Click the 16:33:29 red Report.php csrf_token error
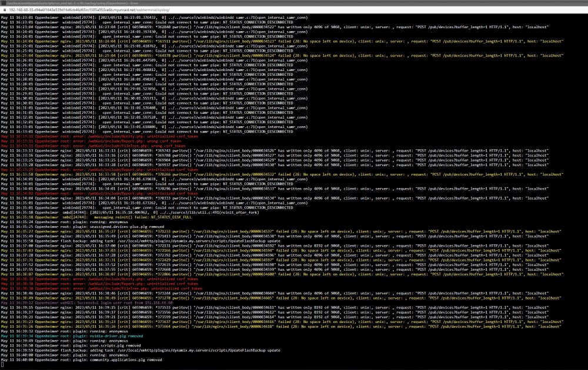588x370 pixels. tap(99, 170)
